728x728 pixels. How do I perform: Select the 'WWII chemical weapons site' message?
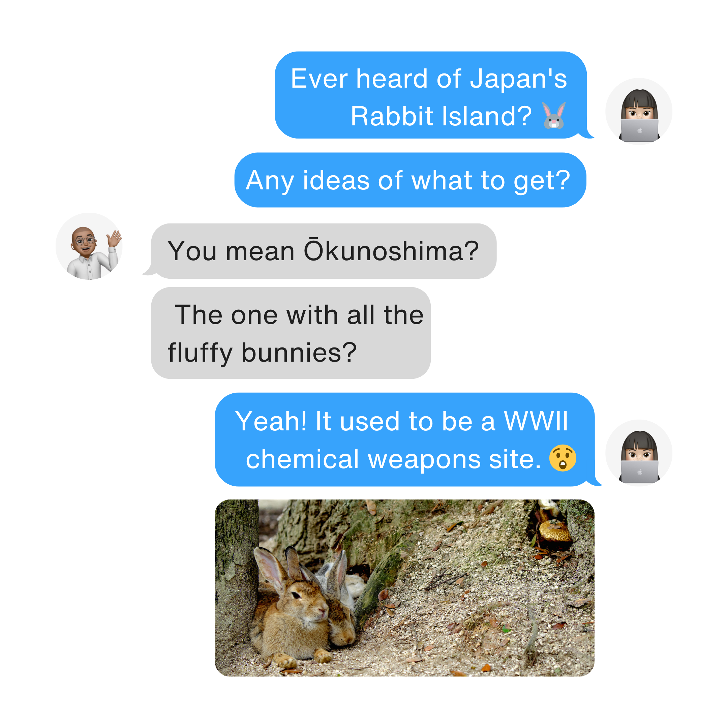click(405, 439)
